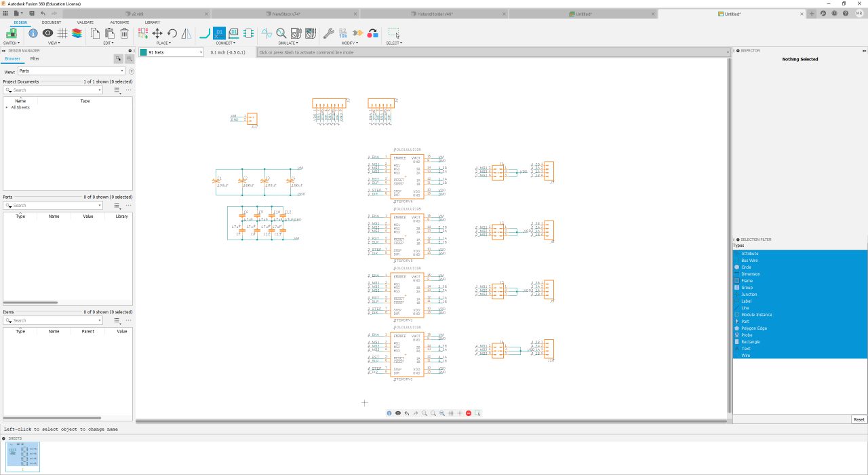Screen dimensions: 868x475
Task: Click the MR user profile button
Action: coord(858,14)
